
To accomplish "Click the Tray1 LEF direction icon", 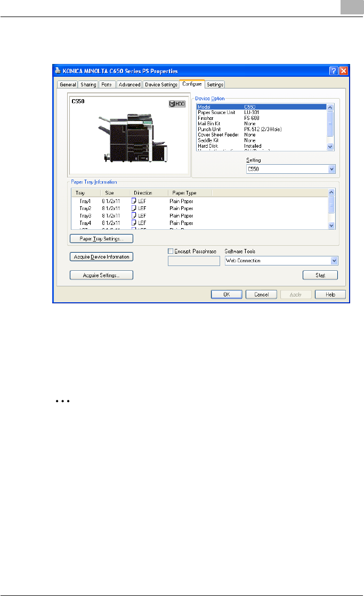I will 134,201.
